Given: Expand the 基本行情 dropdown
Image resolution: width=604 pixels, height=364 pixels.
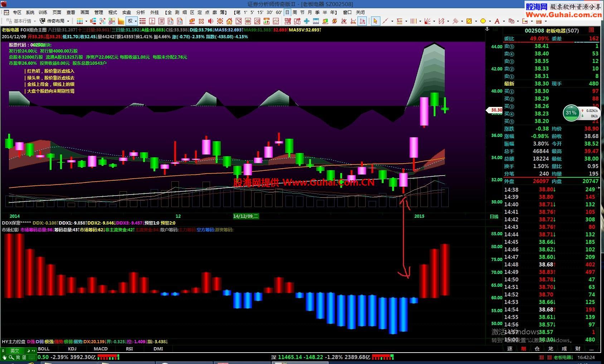Looking at the screenshot, I should coord(35,21).
